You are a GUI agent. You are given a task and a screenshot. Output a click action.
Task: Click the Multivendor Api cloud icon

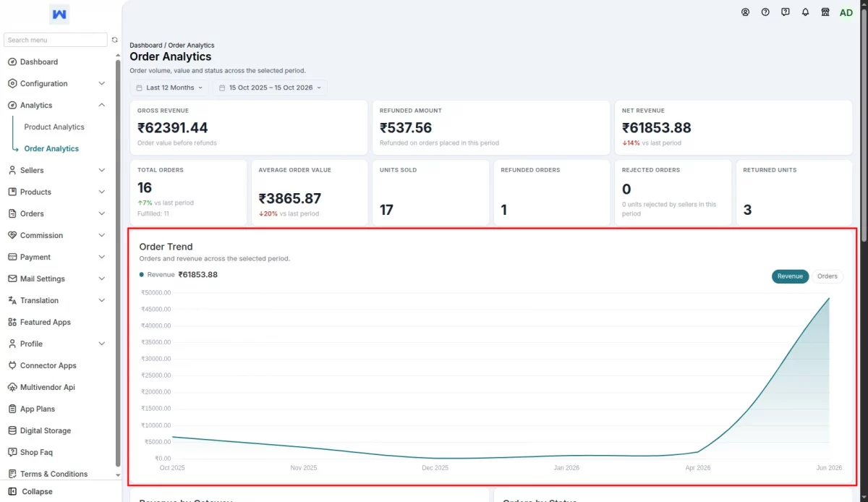12,388
